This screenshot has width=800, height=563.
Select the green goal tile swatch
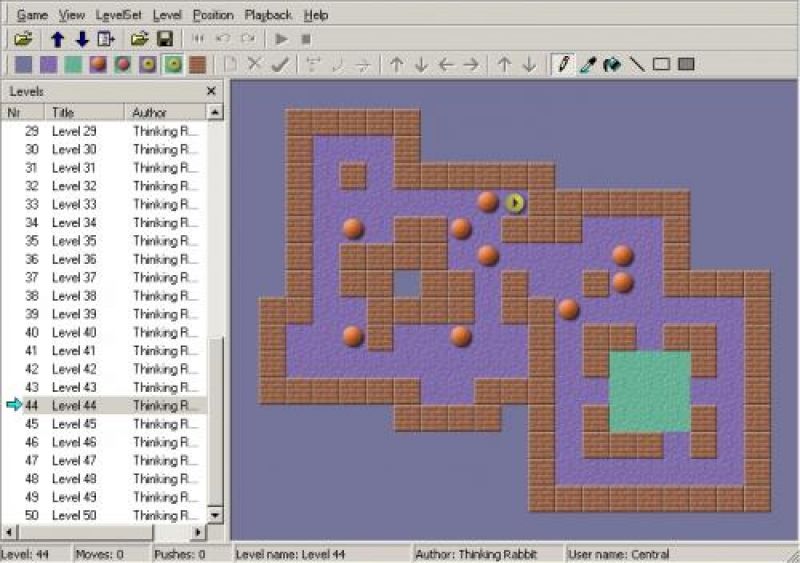[73, 65]
